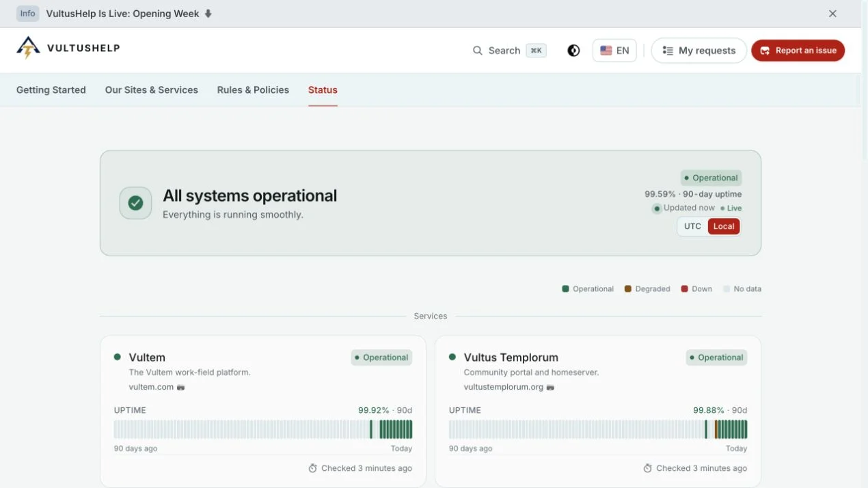Open the VultusHelp Is Live announcement
Screen dimensions: 868x488
click(x=123, y=14)
